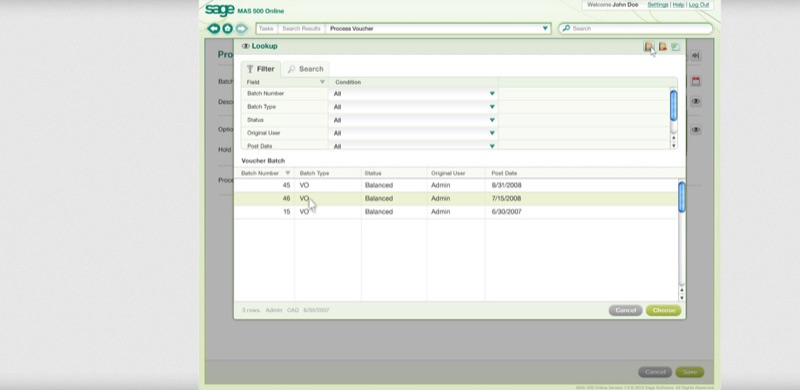Click the Status field in the filter list
The width and height of the screenshot is (800, 390).
pyautogui.click(x=255, y=120)
